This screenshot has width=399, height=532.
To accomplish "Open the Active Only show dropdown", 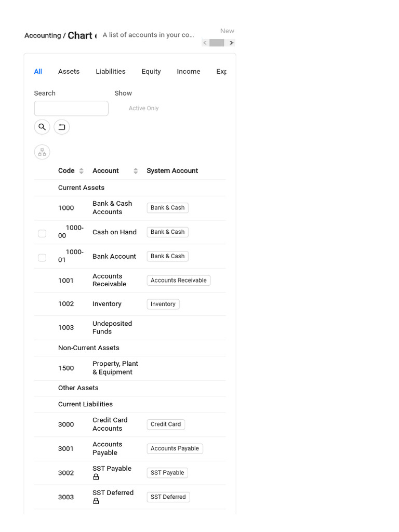I will 144,109.
